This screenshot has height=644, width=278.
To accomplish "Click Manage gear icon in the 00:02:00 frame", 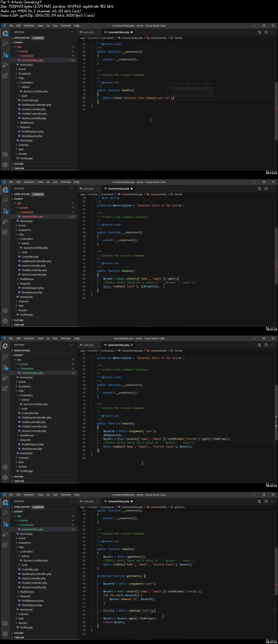I will click(5, 165).
